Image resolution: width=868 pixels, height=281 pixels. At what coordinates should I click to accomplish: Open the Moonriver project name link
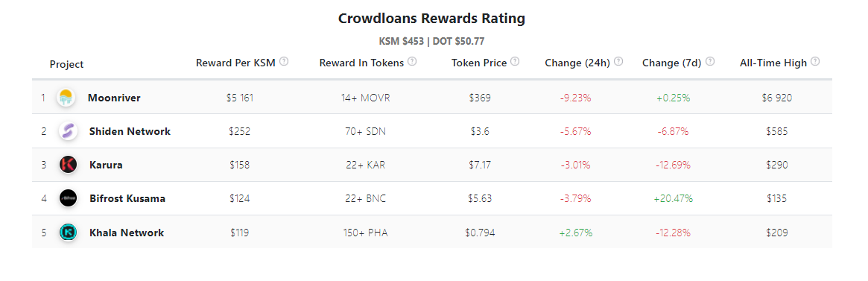coord(114,98)
